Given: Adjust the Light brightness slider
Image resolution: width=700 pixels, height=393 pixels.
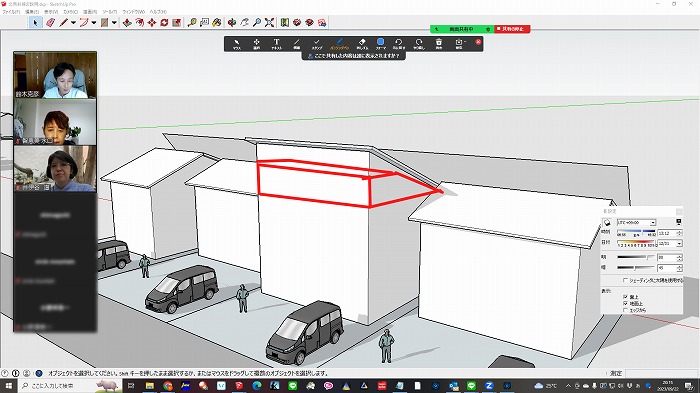Looking at the screenshot, I should coord(636,257).
